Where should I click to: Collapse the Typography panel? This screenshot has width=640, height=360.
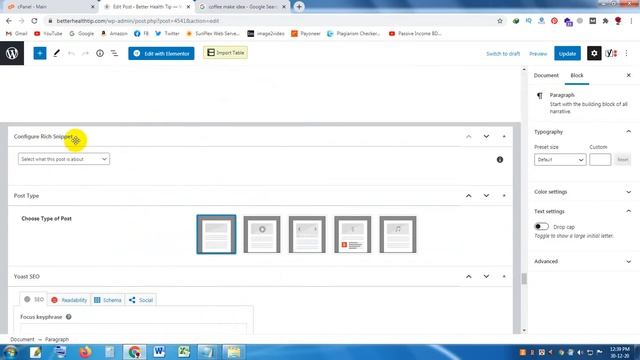pyautogui.click(x=629, y=132)
